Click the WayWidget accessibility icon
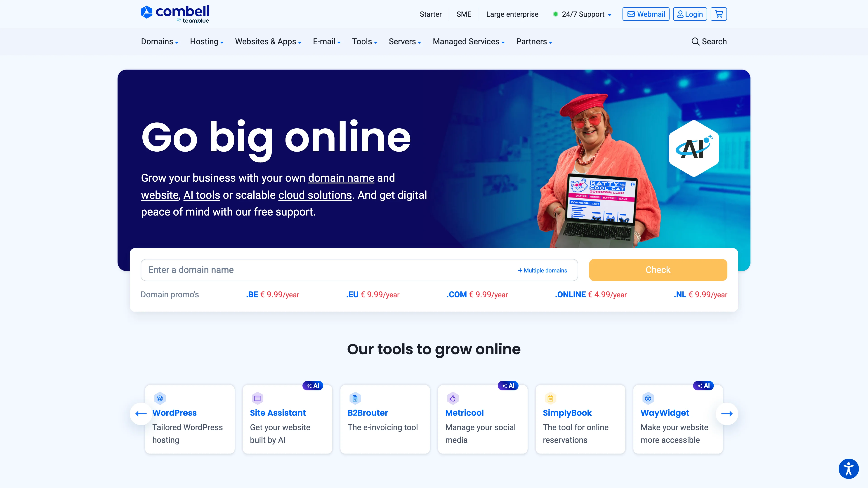Screen dimensions: 868x488 pyautogui.click(x=648, y=398)
